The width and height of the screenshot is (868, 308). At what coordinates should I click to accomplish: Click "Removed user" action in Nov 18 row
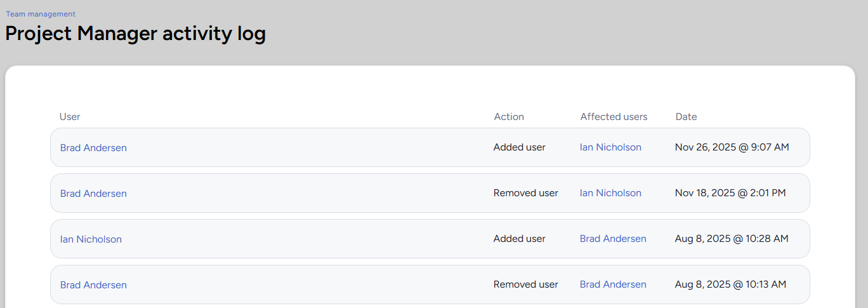[525, 193]
